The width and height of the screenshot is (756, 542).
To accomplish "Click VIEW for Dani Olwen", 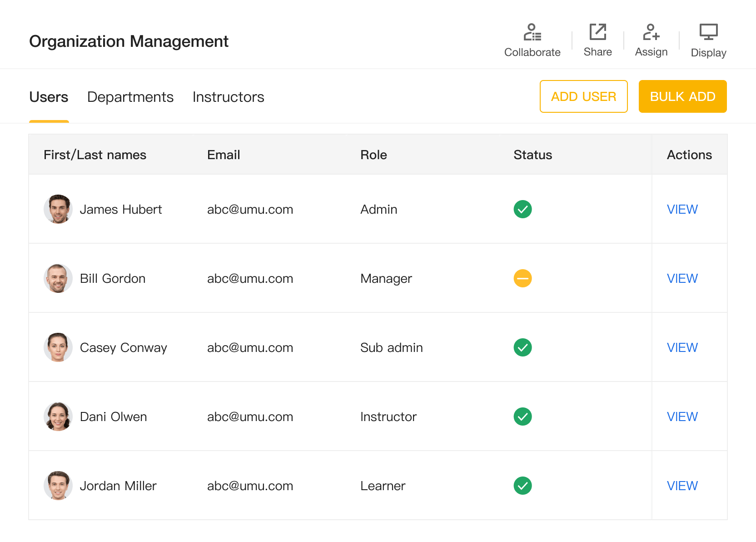I will 682,417.
